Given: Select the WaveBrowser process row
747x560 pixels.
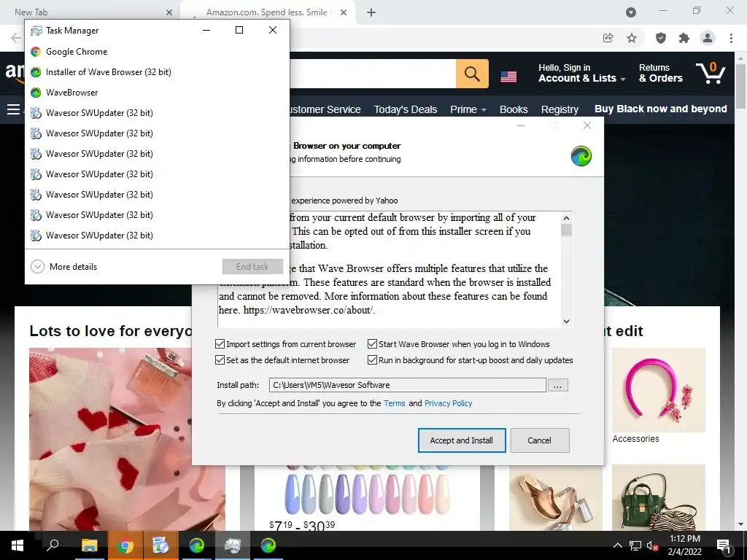Looking at the screenshot, I should pyautogui.click(x=158, y=93).
